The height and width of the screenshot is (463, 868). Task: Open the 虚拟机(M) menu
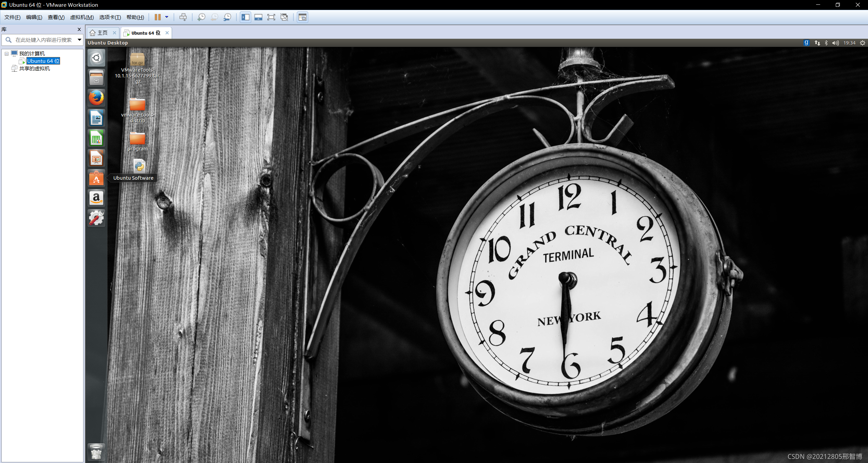point(82,17)
